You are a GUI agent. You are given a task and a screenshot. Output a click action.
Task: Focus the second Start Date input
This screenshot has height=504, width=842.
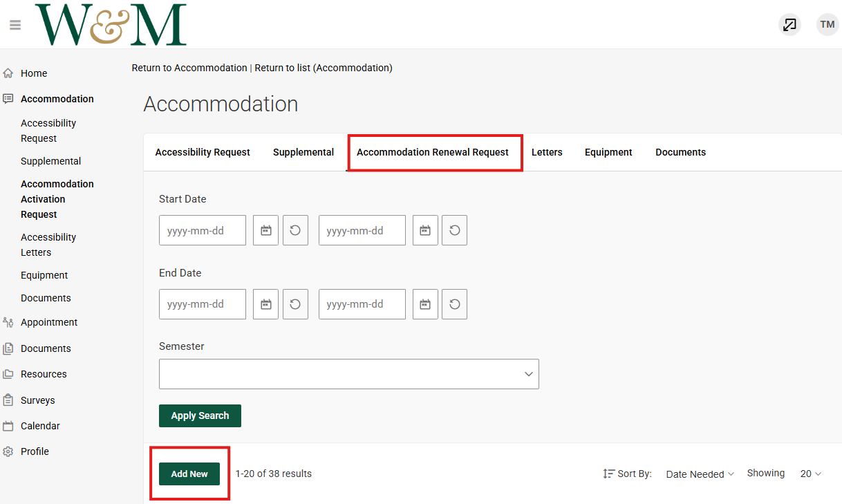[362, 230]
